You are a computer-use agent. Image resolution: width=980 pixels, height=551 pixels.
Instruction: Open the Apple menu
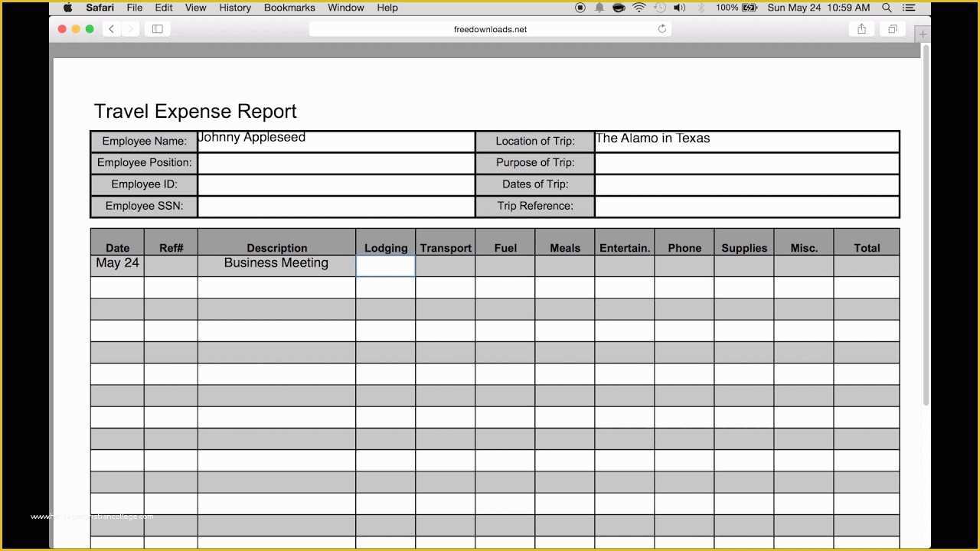(x=67, y=8)
